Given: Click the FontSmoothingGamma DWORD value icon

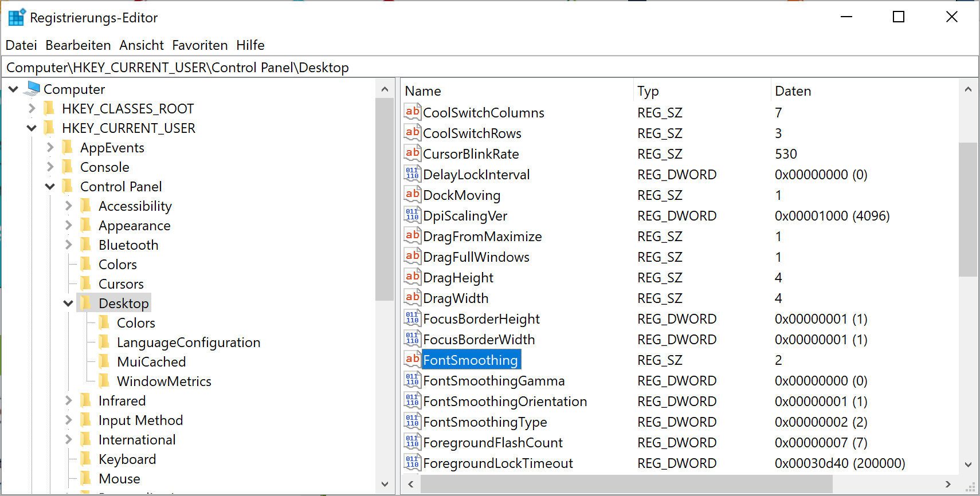Looking at the screenshot, I should [413, 380].
